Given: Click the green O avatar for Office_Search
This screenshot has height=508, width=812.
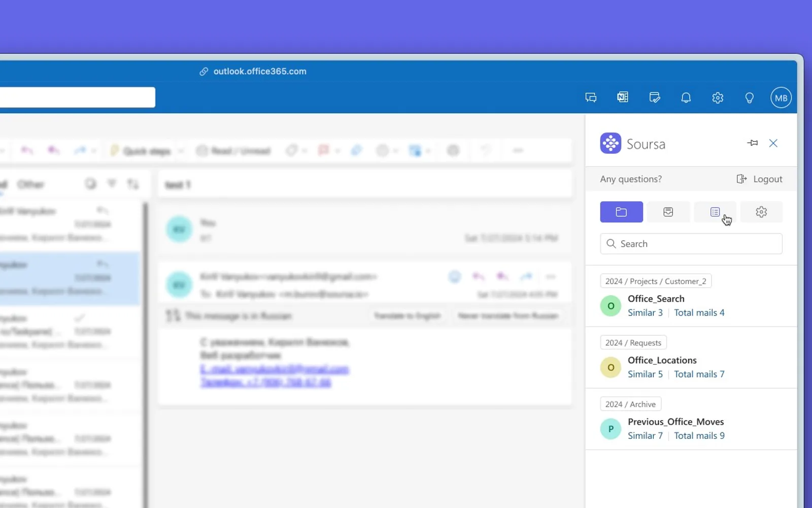Looking at the screenshot, I should click(x=611, y=306).
